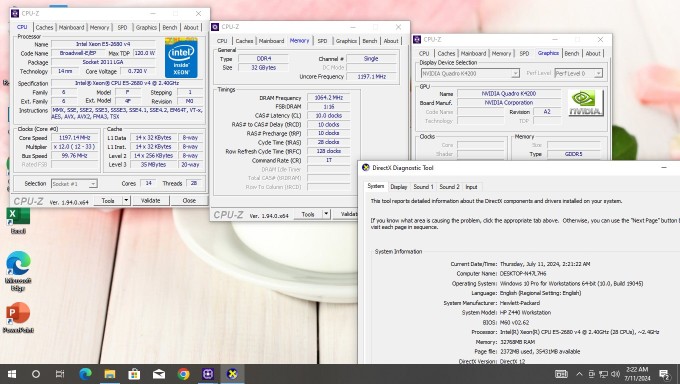Open Tools dropdown arrow in Memory window
This screenshot has height=384, width=680.
(x=326, y=214)
